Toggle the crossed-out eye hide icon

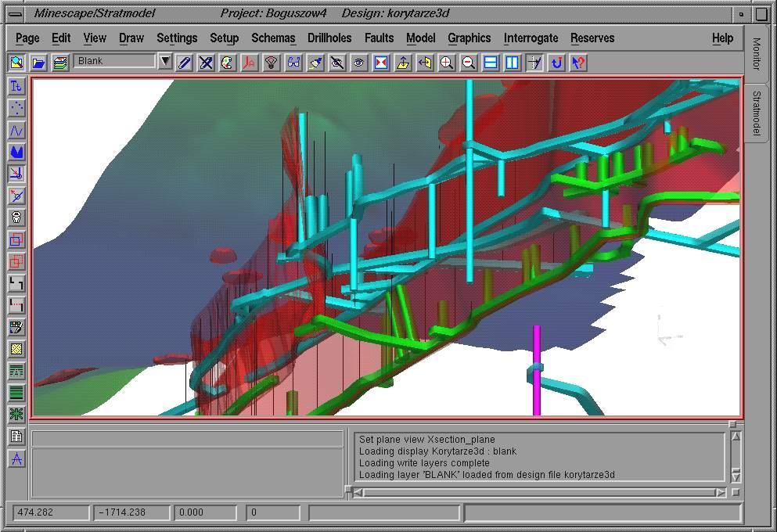pyautogui.click(x=337, y=63)
